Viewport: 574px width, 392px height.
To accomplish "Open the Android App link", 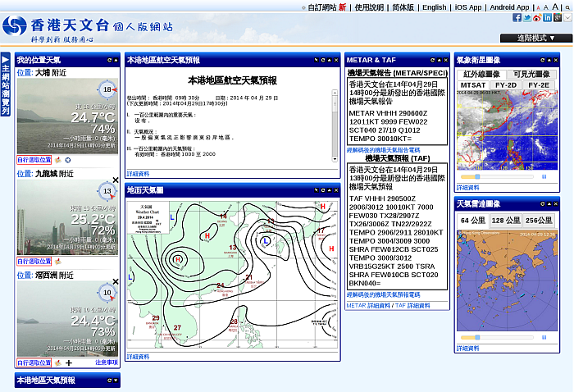I will [509, 7].
